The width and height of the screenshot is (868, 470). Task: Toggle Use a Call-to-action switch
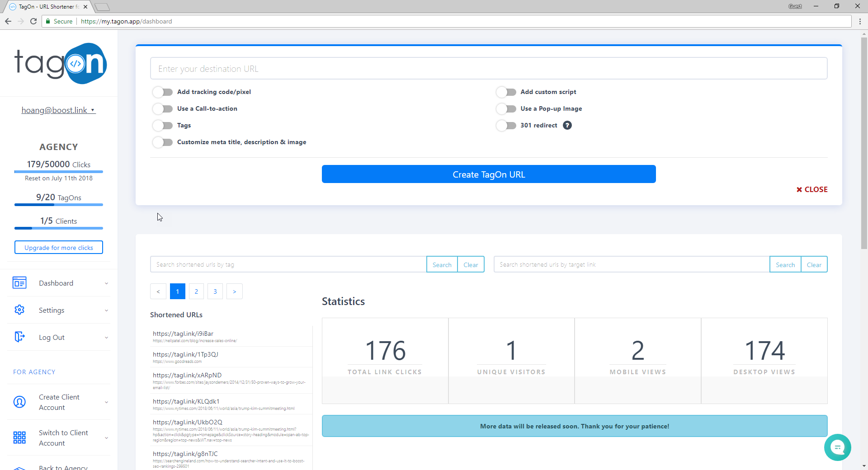(163, 109)
